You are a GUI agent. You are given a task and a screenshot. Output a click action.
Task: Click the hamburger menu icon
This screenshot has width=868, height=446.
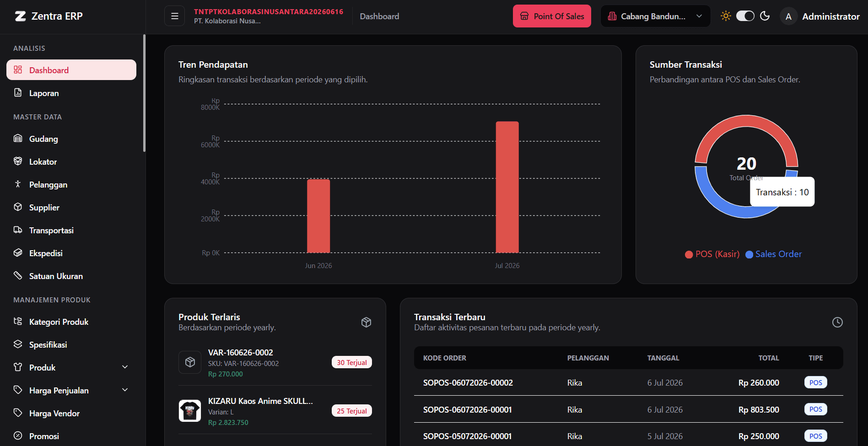[174, 16]
